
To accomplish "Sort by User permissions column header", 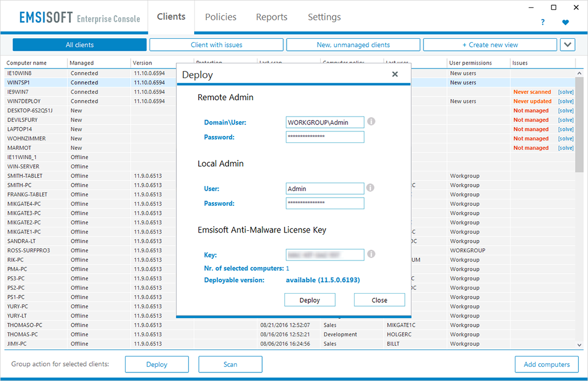I will [x=478, y=63].
